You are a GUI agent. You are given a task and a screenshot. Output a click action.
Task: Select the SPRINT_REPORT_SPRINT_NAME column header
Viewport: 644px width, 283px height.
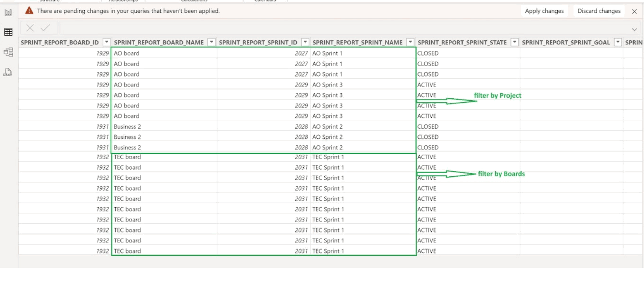[357, 42]
